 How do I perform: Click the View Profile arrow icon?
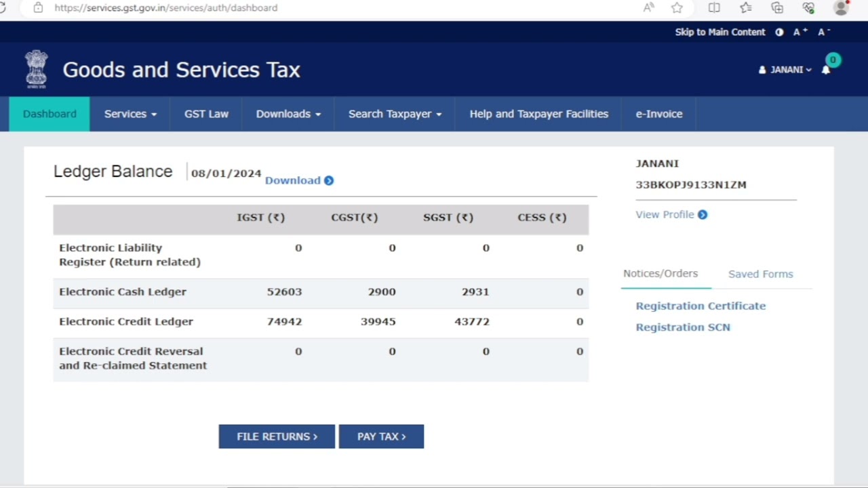tap(703, 215)
